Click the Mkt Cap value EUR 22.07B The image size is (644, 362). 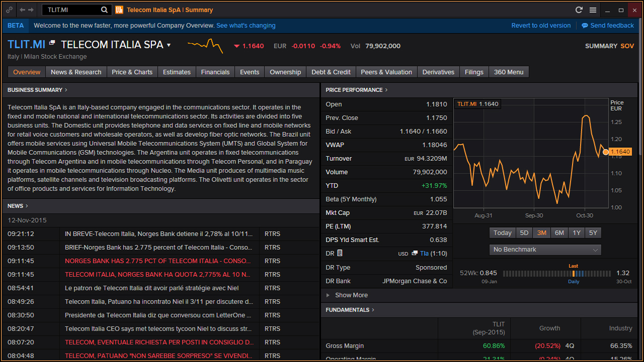click(430, 213)
